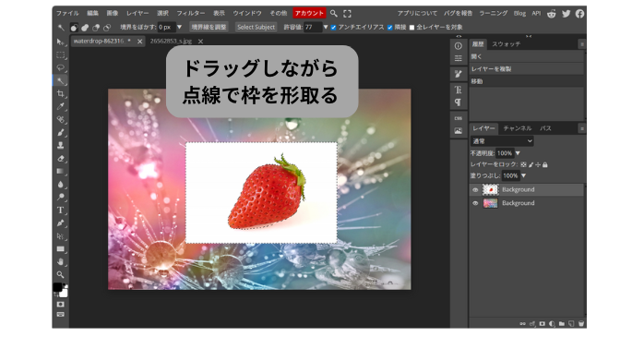Viewport: 644px width, 337px height.
Task: Toggle the lock all padlock icon
Action: [545, 164]
